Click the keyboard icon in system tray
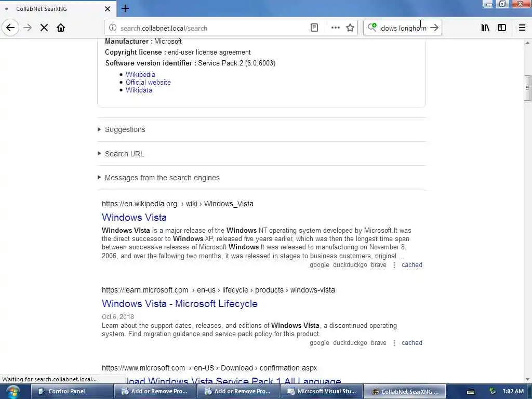This screenshot has height=399, width=532. pyautogui.click(x=471, y=392)
